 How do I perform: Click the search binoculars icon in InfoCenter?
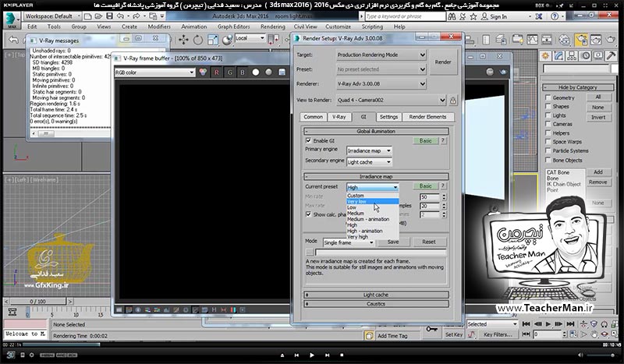(x=452, y=16)
